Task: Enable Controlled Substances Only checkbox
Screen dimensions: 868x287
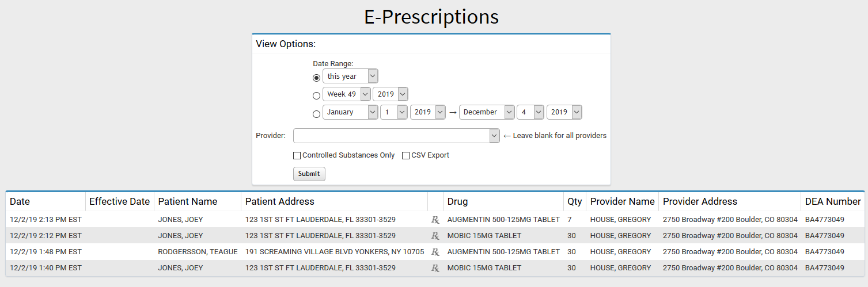Action: coord(297,155)
